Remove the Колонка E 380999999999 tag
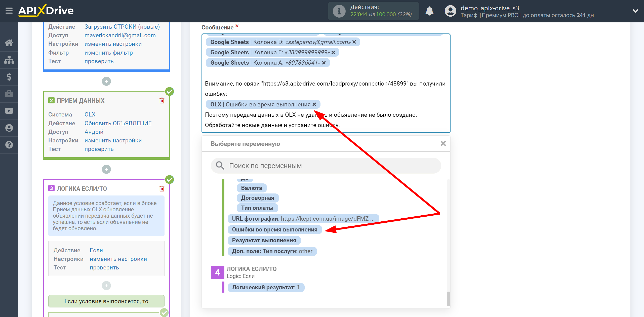 333,52
